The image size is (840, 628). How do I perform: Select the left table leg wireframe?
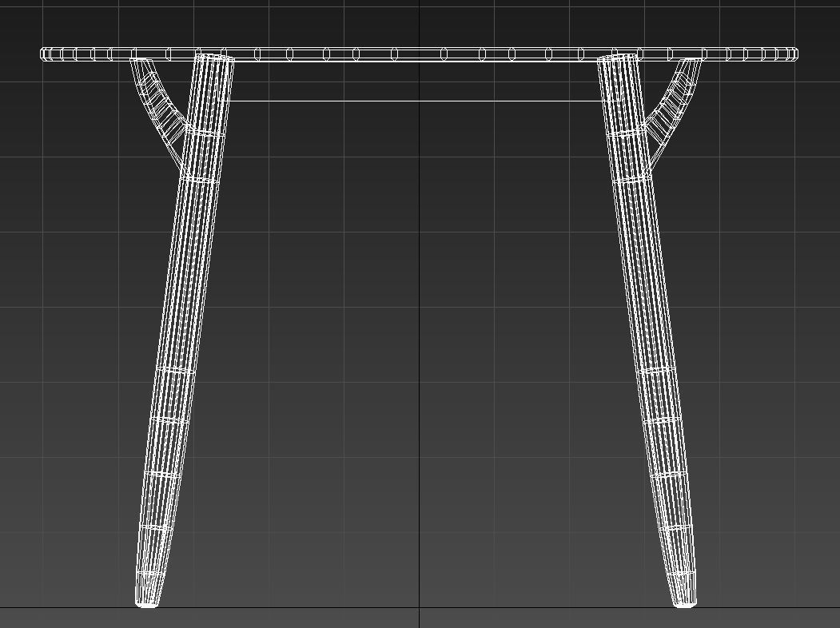pos(185,330)
